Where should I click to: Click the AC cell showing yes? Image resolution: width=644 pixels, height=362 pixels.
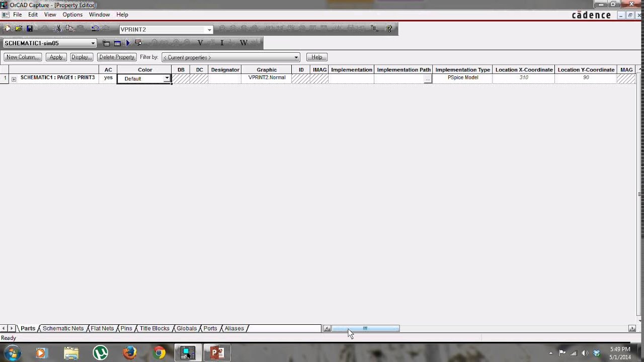tap(108, 78)
